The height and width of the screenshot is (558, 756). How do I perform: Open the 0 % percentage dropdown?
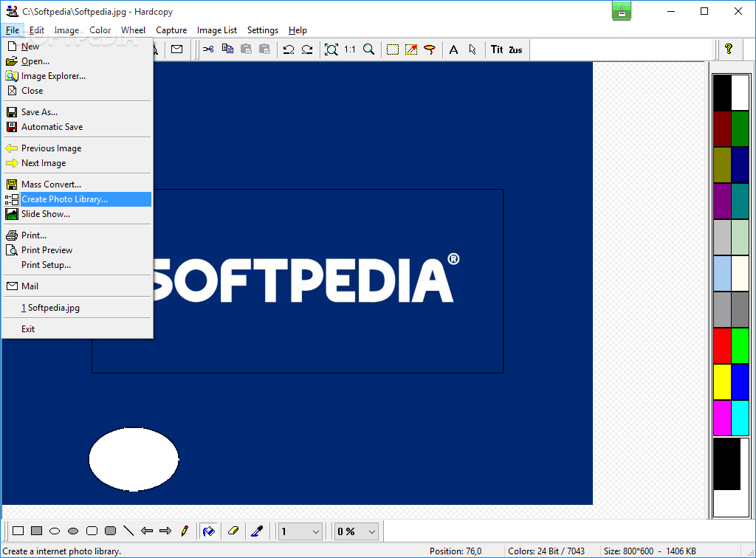pos(357,531)
